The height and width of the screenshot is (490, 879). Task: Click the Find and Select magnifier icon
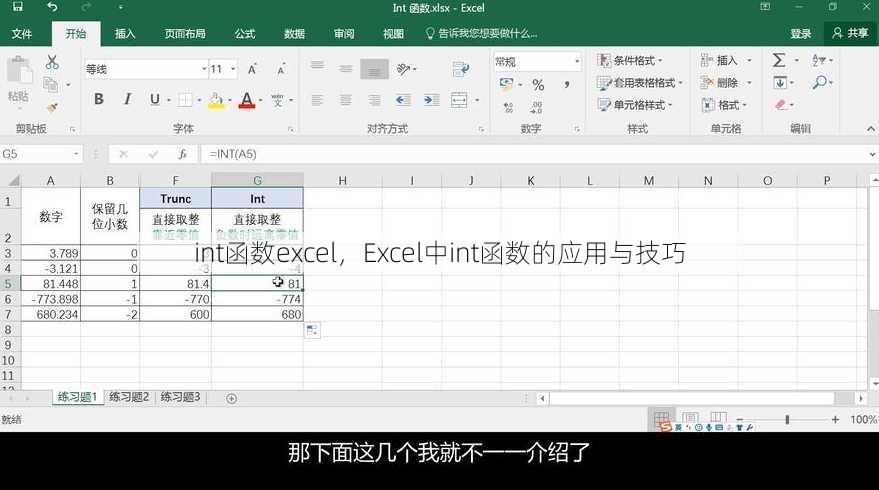[820, 83]
